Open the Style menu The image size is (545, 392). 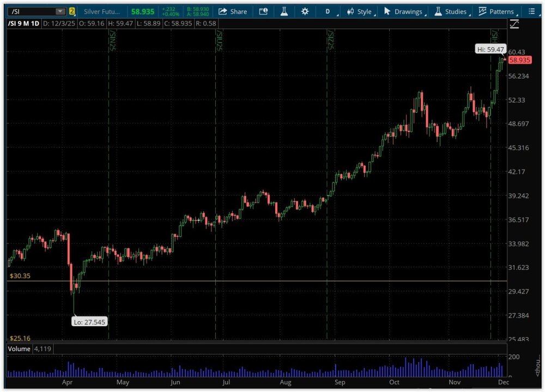pos(359,11)
